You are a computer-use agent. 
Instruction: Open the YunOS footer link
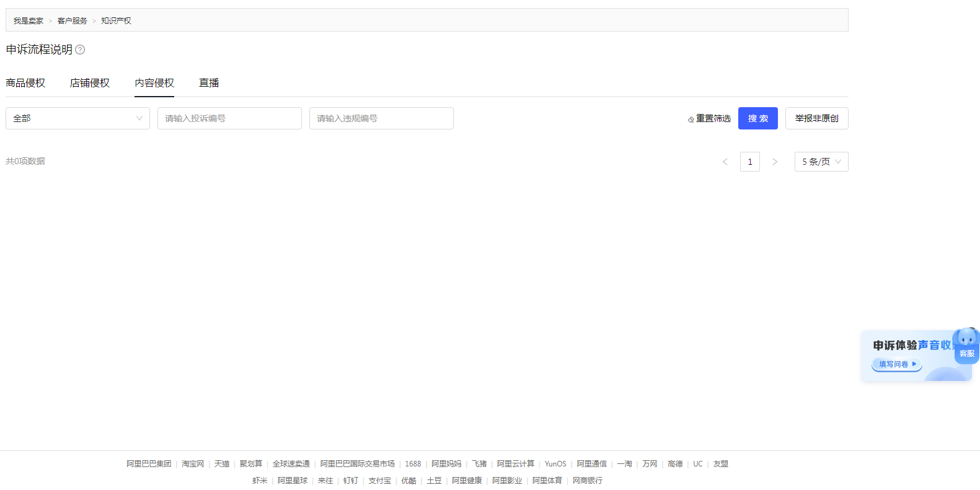[x=555, y=464]
